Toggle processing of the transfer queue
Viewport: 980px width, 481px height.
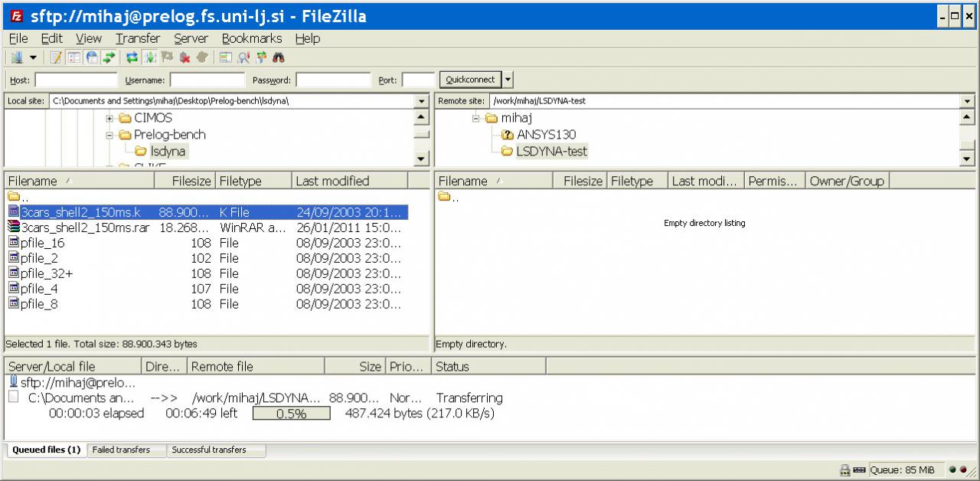click(x=149, y=57)
